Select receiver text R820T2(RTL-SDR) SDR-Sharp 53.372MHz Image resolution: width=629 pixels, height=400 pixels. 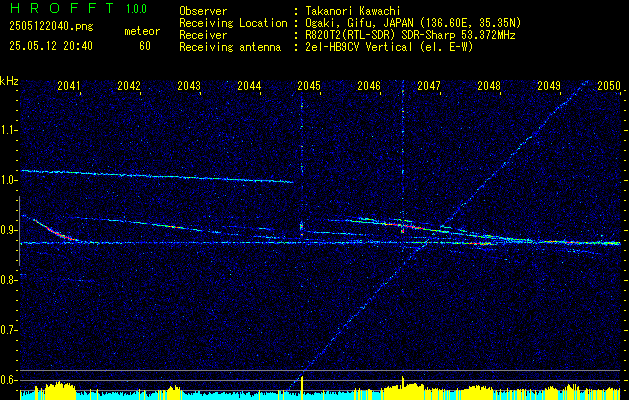click(x=410, y=35)
